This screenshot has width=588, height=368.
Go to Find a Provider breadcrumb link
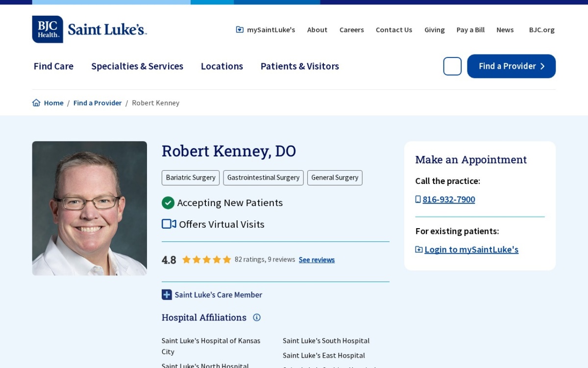(x=98, y=103)
